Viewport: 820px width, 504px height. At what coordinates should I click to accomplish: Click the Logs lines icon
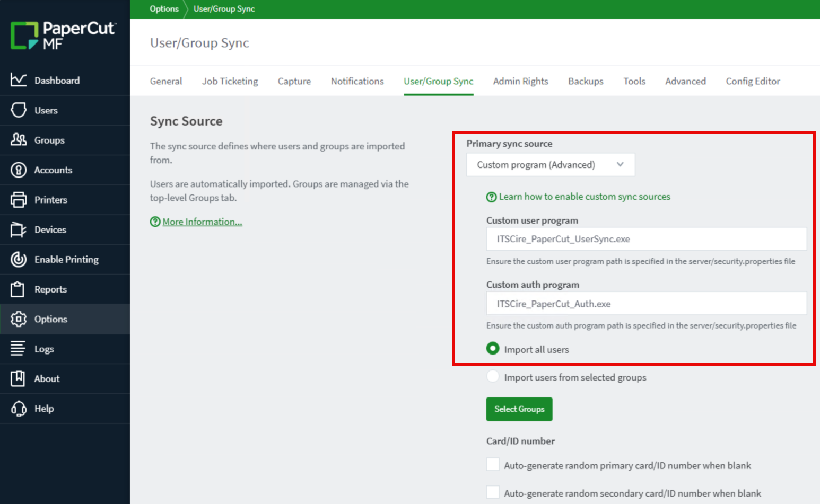click(x=18, y=349)
